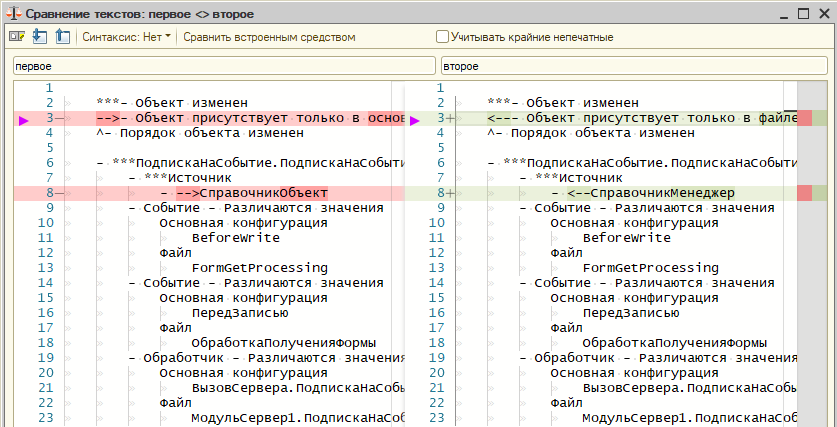Click 'МодульСервер1.ПодпискаНаСоб' line in второе pane
The height and width of the screenshot is (427, 837).
point(689,417)
